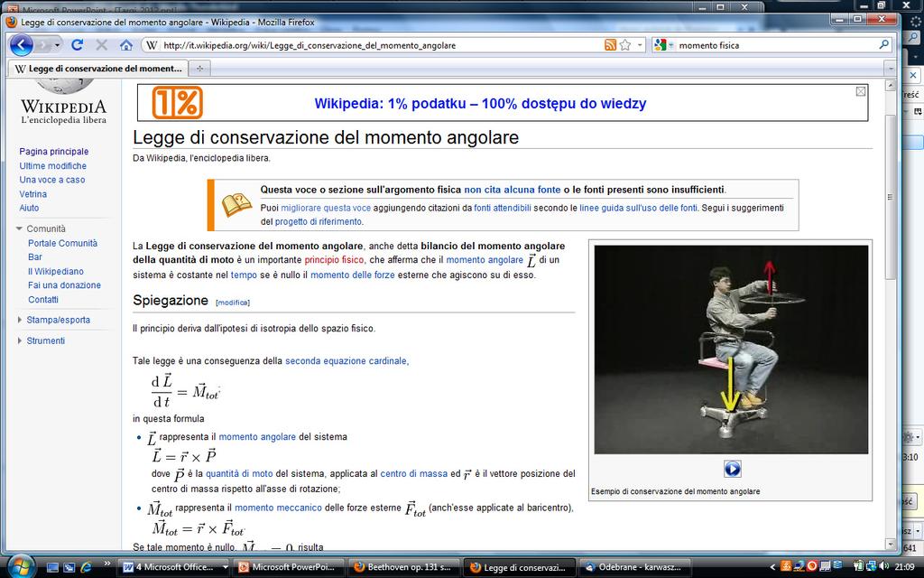Expand the 'Stampa/esporta' section

point(58,320)
